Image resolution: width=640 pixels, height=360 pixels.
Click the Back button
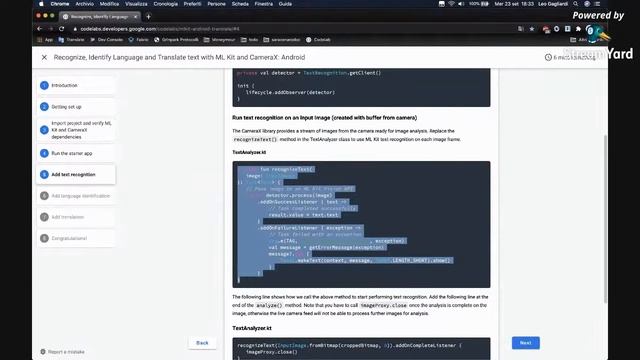point(202,343)
